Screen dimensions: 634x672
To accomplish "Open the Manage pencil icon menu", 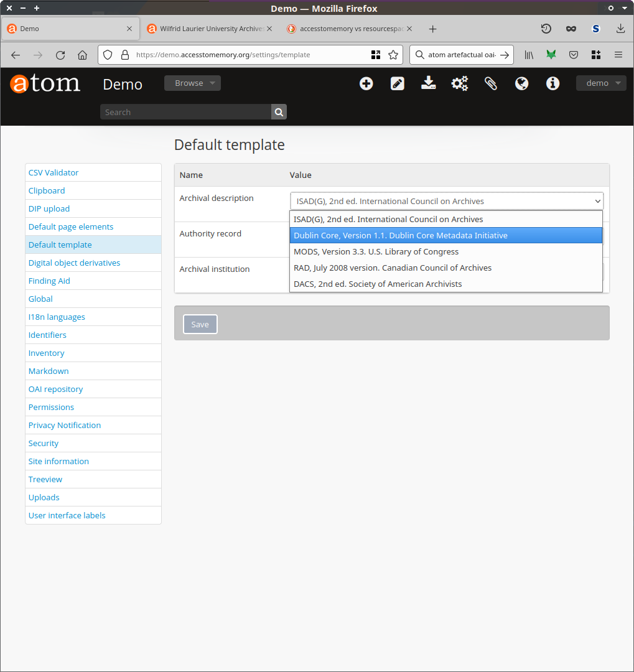I will point(398,83).
